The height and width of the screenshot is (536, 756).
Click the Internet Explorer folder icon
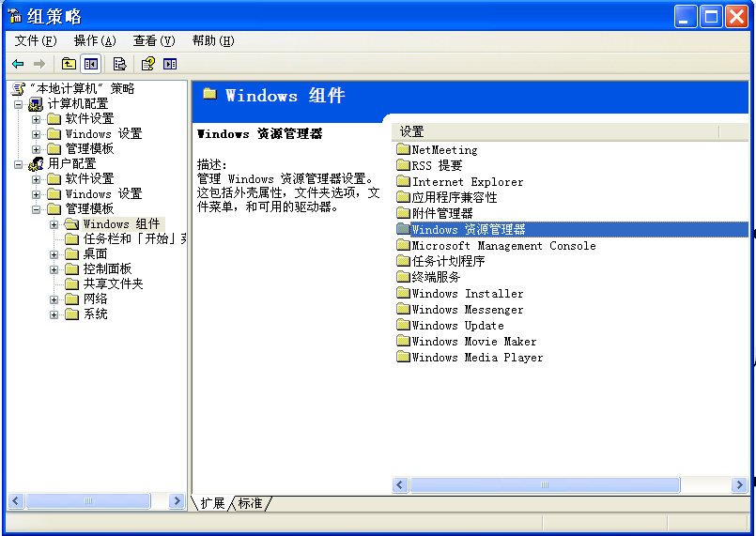coord(403,181)
